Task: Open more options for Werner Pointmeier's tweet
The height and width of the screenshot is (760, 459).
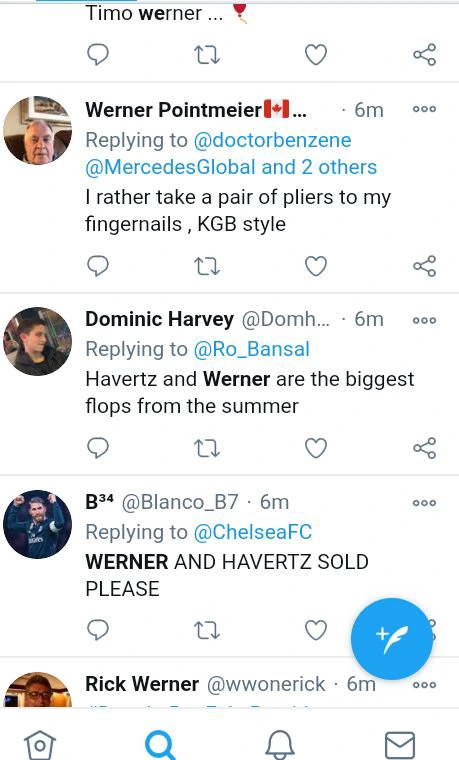Action: [x=424, y=109]
